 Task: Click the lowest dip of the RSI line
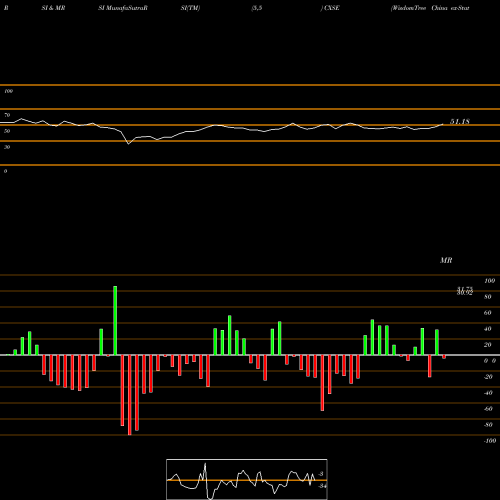click(x=129, y=143)
